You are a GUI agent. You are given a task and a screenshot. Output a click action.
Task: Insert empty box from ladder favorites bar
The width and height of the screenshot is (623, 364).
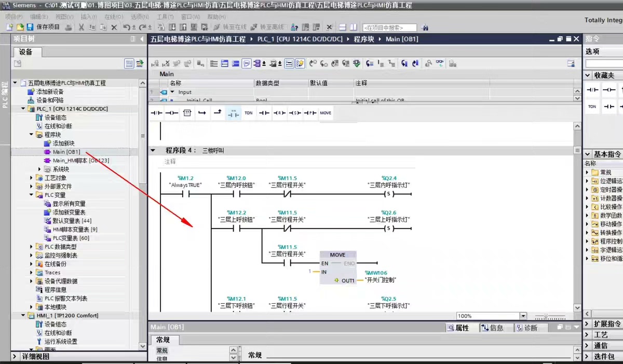click(x=187, y=113)
